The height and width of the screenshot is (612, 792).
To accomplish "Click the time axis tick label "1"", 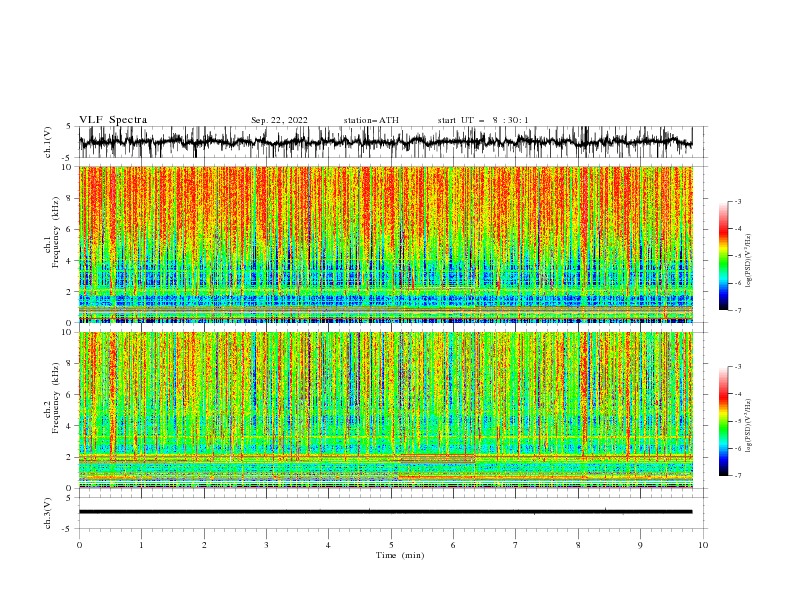I will 141,545.
